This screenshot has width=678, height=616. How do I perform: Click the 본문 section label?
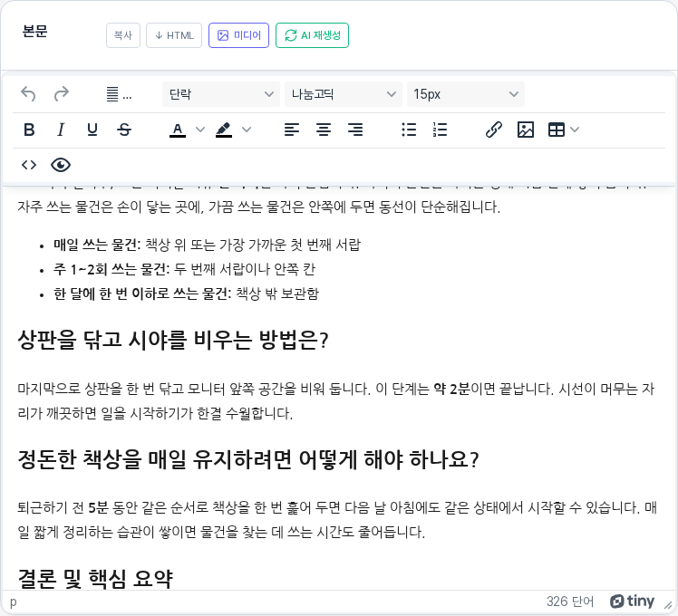click(34, 32)
